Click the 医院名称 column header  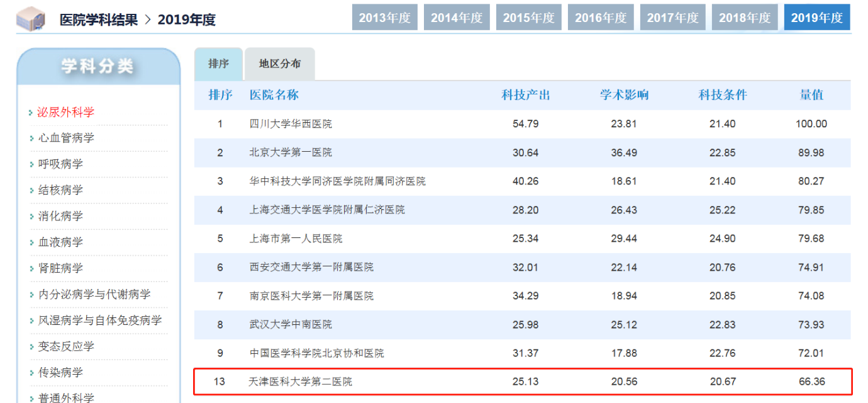(274, 95)
